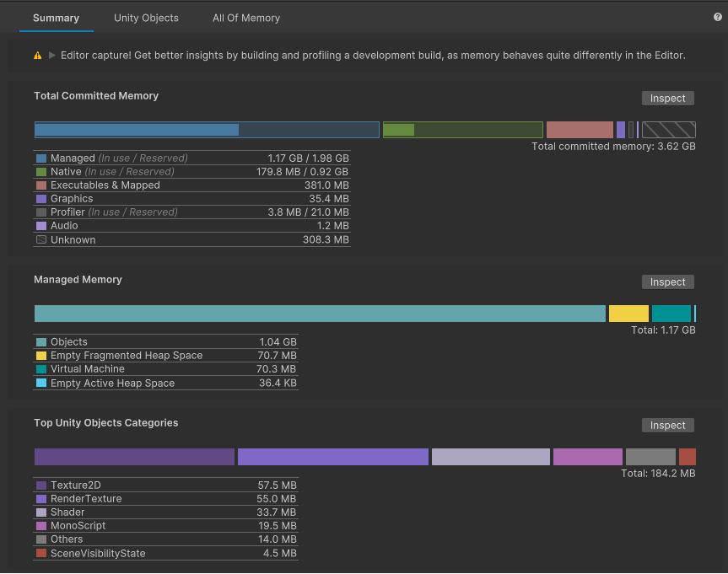Click the warning triangle icon

tap(36, 55)
